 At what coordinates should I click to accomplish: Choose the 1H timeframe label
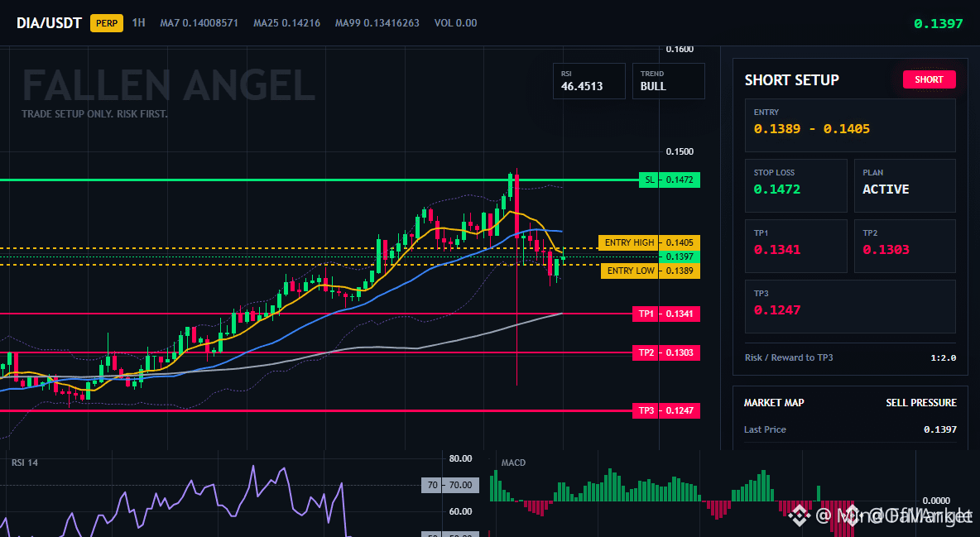139,22
